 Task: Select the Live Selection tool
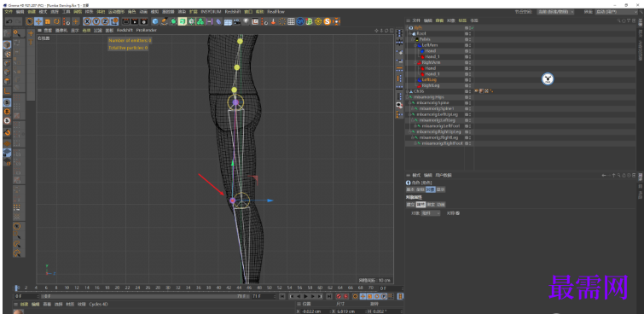pyautogui.click(x=30, y=21)
